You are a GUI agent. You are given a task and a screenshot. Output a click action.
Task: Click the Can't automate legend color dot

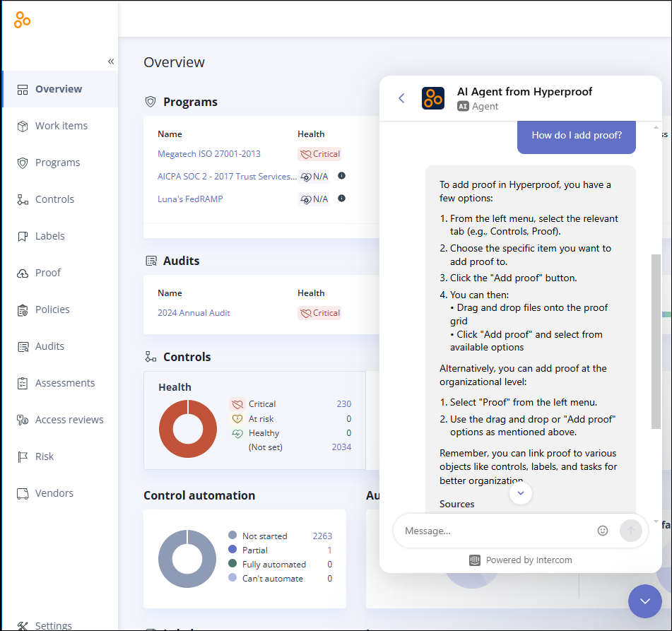point(232,577)
